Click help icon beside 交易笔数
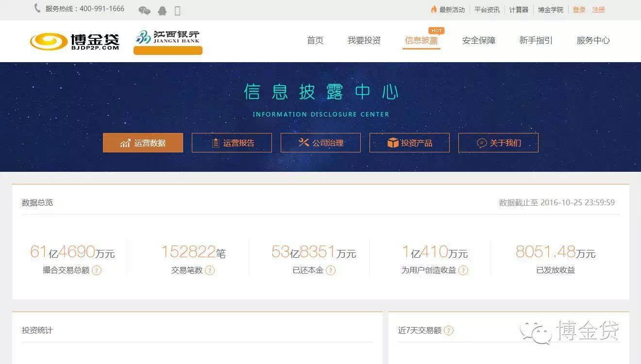Viewport: 641px width, 364px height. pyautogui.click(x=209, y=271)
